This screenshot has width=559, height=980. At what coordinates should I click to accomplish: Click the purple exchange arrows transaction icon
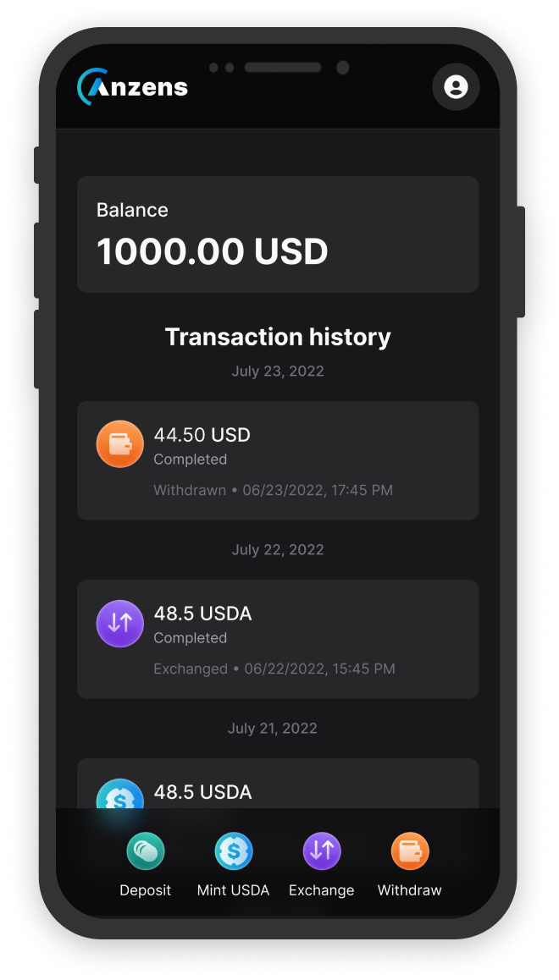point(120,623)
